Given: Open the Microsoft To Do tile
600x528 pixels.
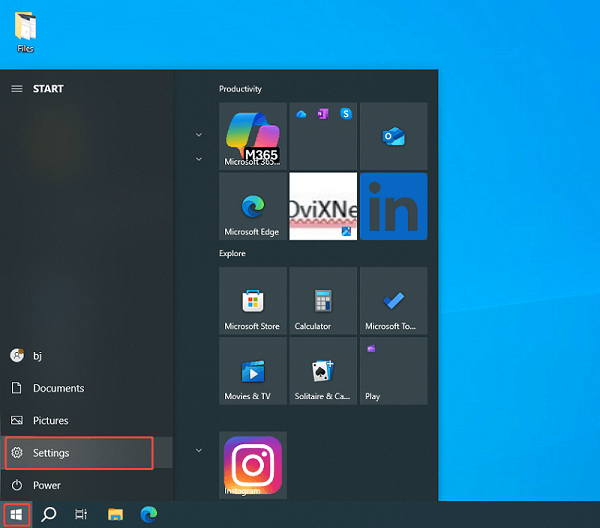Looking at the screenshot, I should click(x=393, y=301).
